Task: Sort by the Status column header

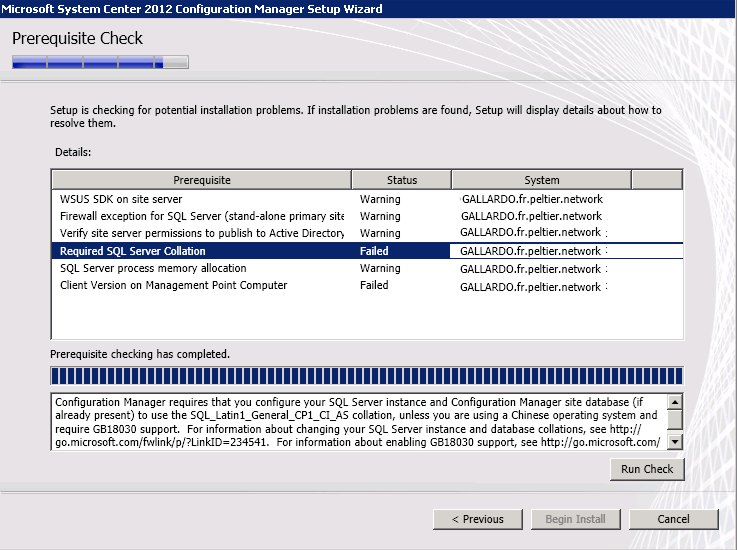Action: pos(401,180)
